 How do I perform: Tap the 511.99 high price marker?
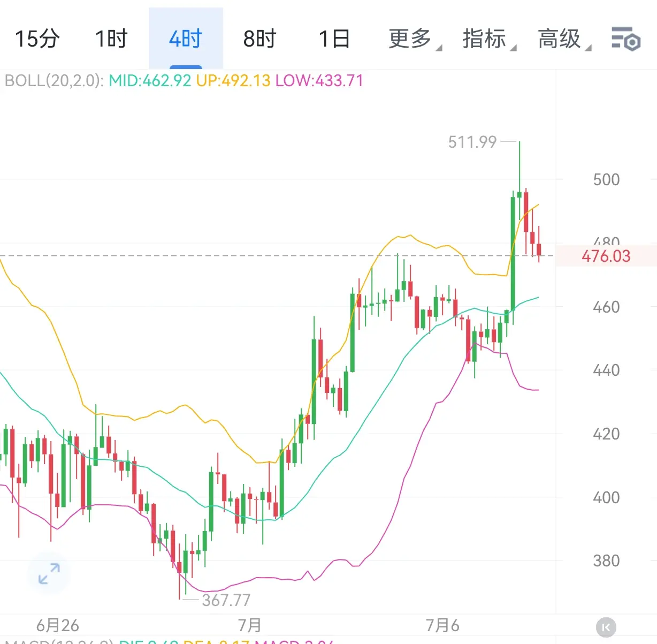tap(472, 142)
